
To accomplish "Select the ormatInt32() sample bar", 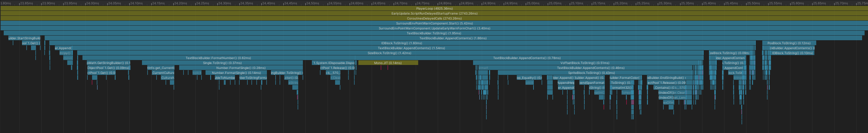I will pos(622,88).
